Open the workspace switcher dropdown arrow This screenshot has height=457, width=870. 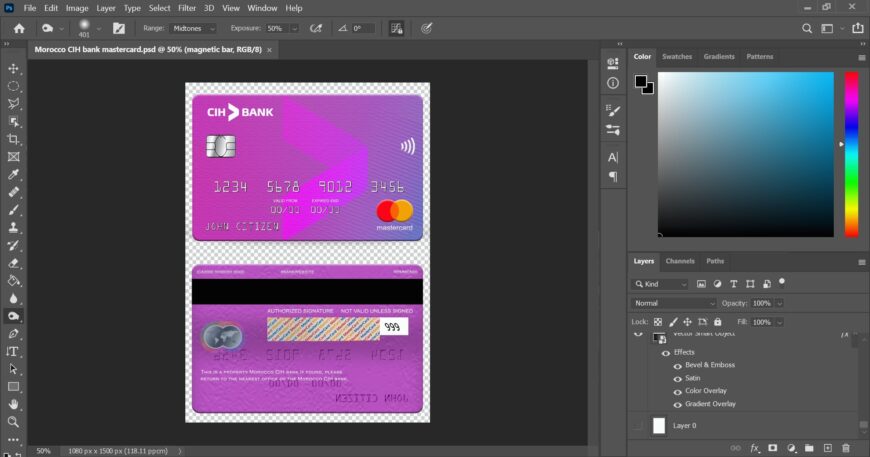point(842,28)
